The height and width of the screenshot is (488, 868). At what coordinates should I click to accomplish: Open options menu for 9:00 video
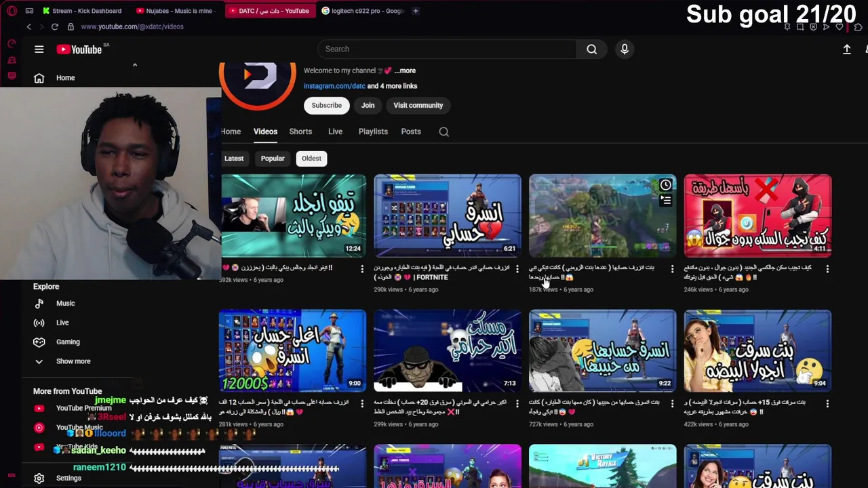(x=362, y=403)
